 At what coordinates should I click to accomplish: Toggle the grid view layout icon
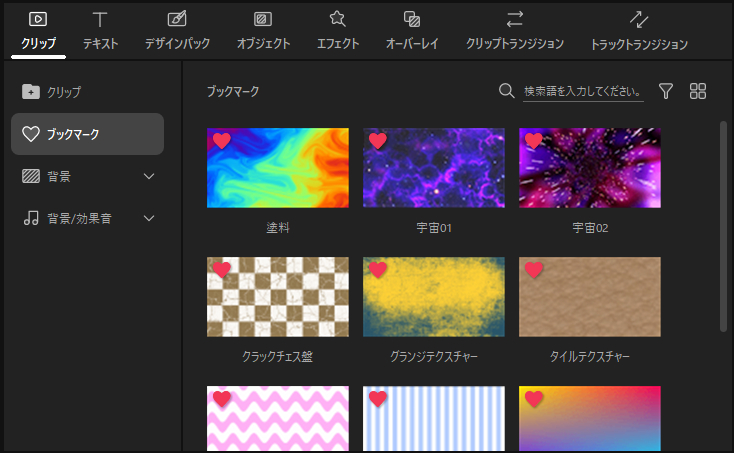pos(698,91)
